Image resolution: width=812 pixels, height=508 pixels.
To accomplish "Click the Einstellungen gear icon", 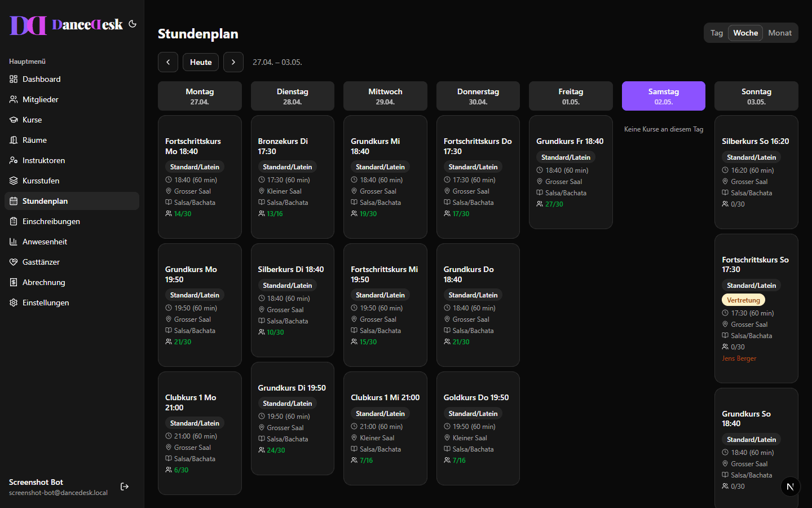I will pyautogui.click(x=14, y=303).
